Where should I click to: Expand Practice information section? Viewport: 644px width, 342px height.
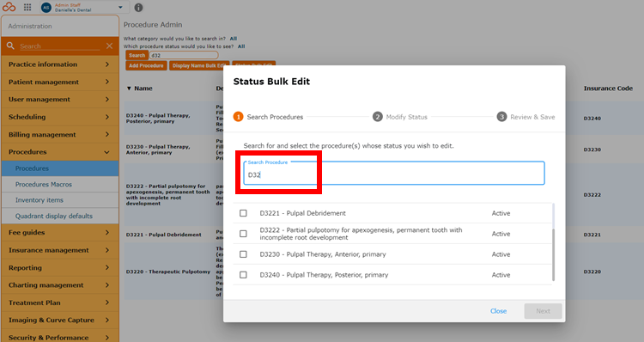[x=60, y=64]
